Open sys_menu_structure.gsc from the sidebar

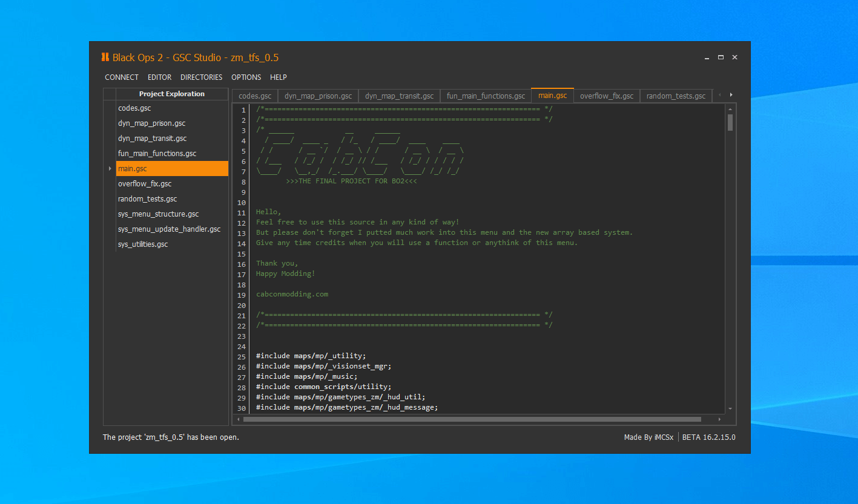[158, 214]
